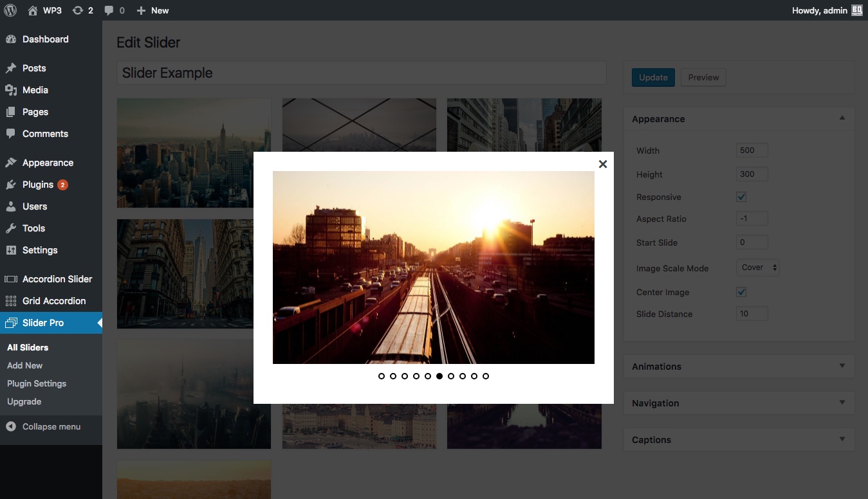
Task: Select the second slide pagination dot
Action: pos(393,376)
